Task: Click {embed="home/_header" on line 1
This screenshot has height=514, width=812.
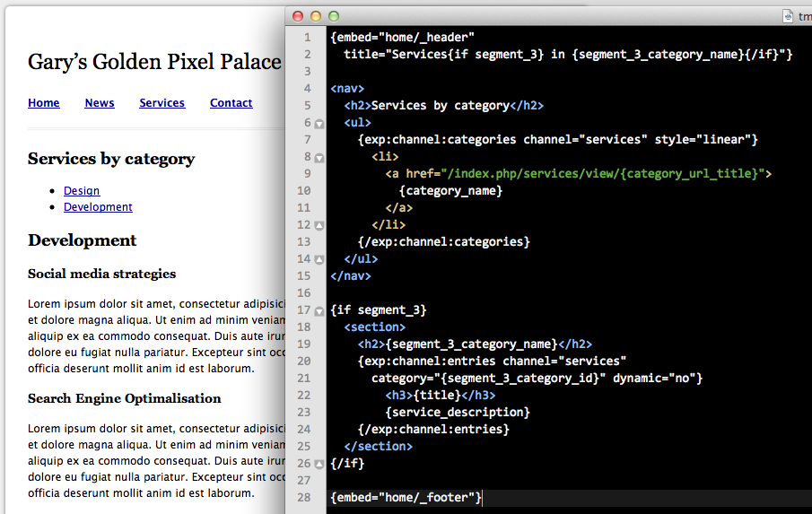Action: [x=402, y=38]
